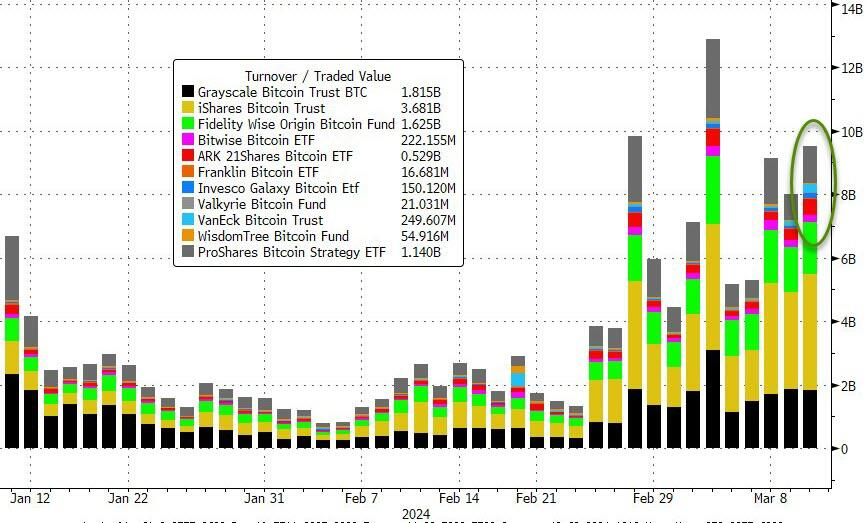Click the 8B y-axis label
This screenshot has height=523, width=866.
pos(848,195)
